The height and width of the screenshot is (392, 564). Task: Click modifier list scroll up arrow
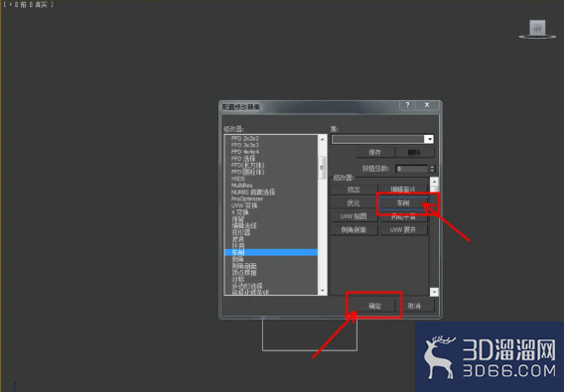323,139
